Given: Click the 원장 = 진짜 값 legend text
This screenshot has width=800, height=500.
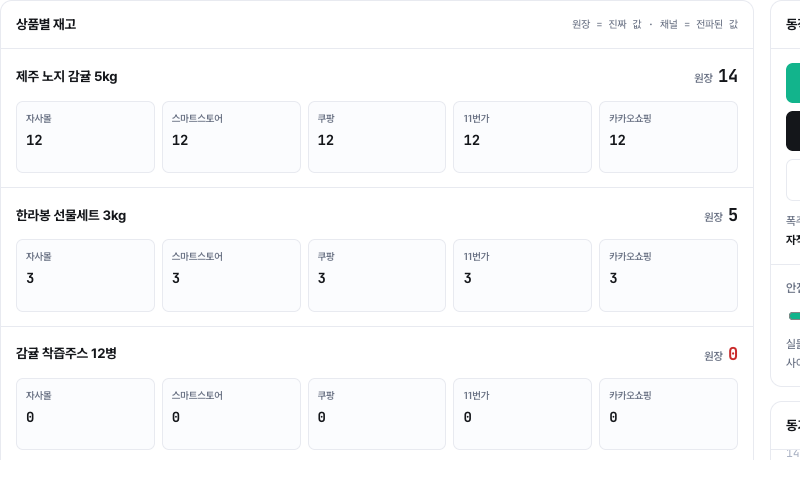Looking at the screenshot, I should tap(607, 24).
